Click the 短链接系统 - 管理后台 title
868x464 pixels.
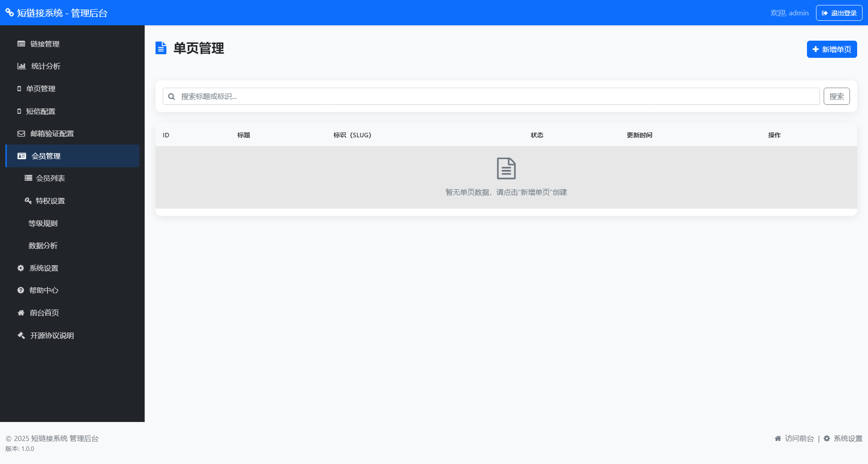(62, 13)
